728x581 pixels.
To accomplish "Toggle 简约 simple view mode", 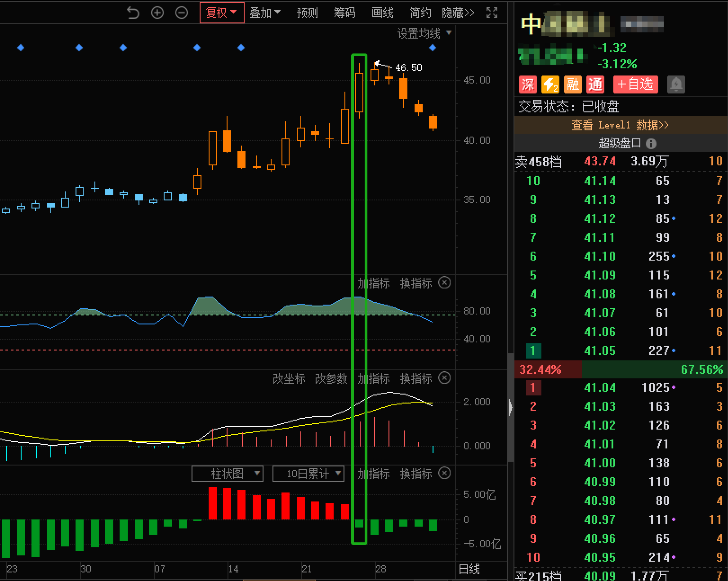I will pyautogui.click(x=420, y=13).
